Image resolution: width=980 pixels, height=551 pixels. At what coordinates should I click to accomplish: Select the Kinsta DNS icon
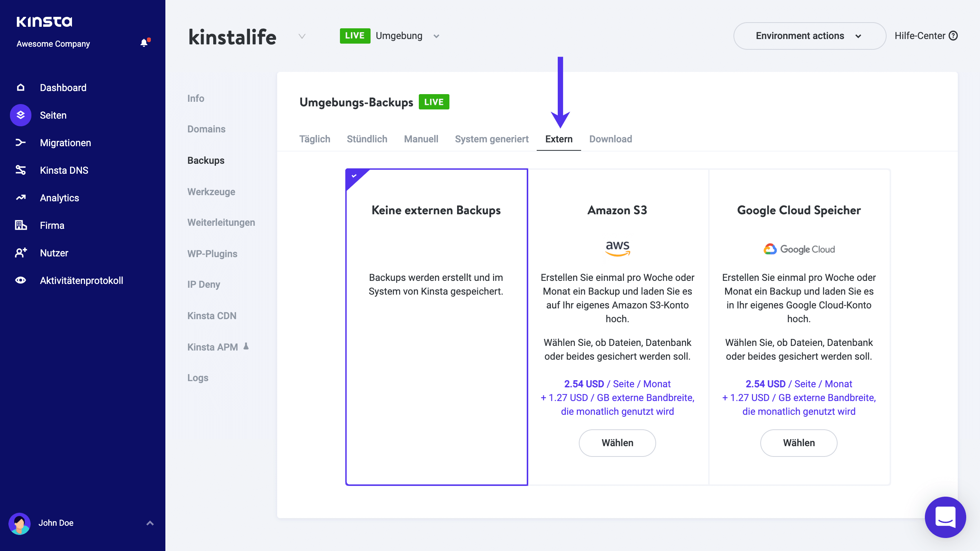coord(20,170)
